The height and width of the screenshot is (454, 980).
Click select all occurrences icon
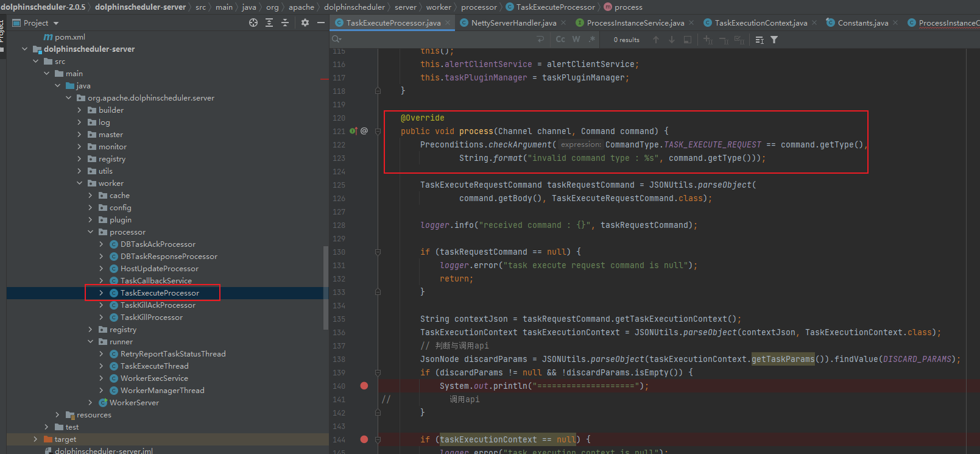(739, 40)
